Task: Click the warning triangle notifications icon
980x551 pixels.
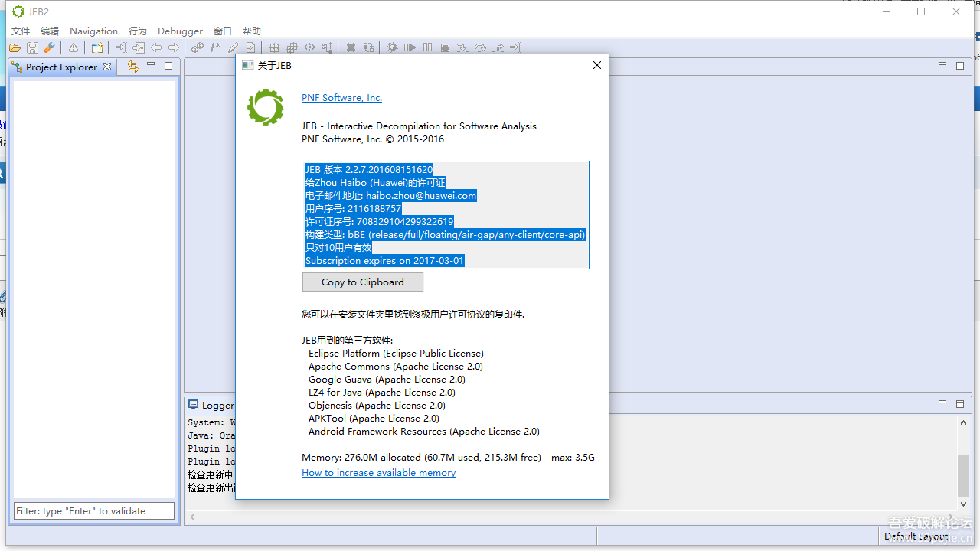Action: 73,48
